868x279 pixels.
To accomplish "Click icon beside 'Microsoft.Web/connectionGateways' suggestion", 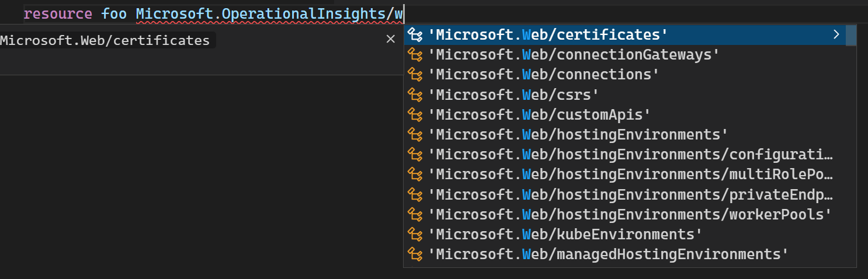I will 415,55.
